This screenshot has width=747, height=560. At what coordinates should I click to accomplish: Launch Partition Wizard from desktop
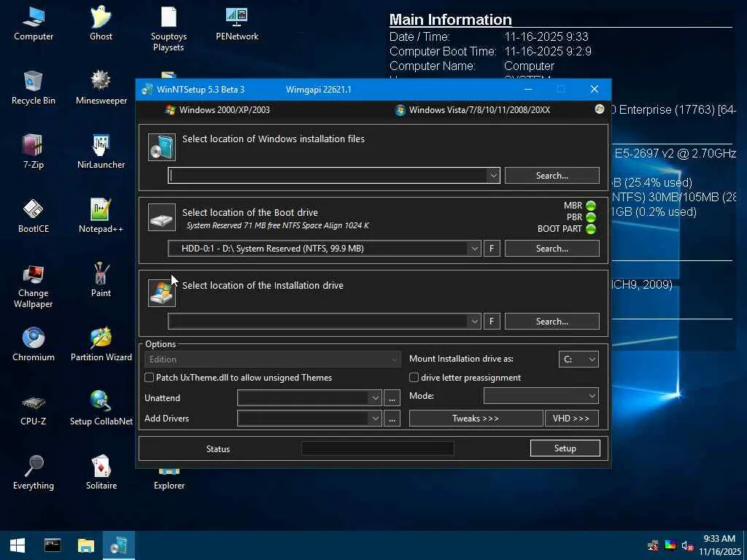tap(101, 344)
